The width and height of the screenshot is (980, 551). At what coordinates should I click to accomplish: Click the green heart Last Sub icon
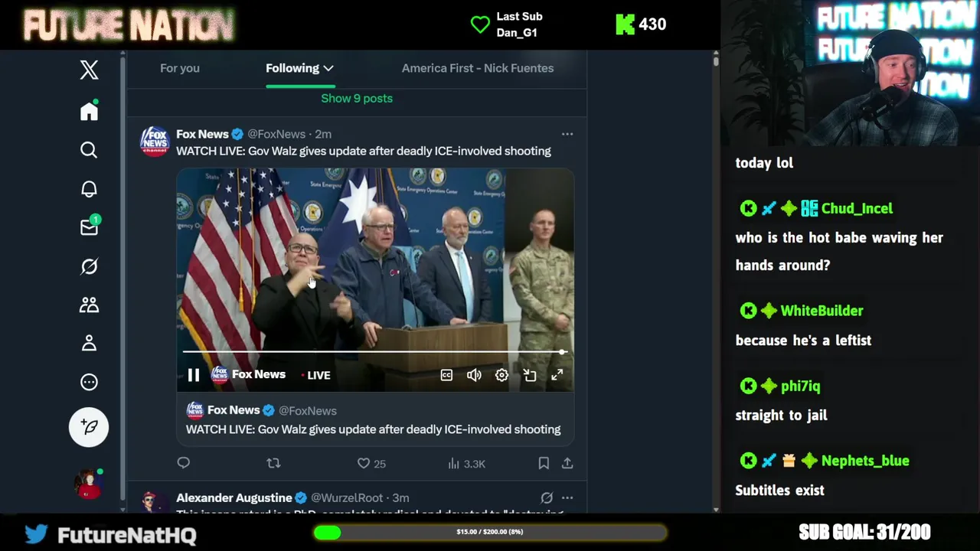[480, 24]
